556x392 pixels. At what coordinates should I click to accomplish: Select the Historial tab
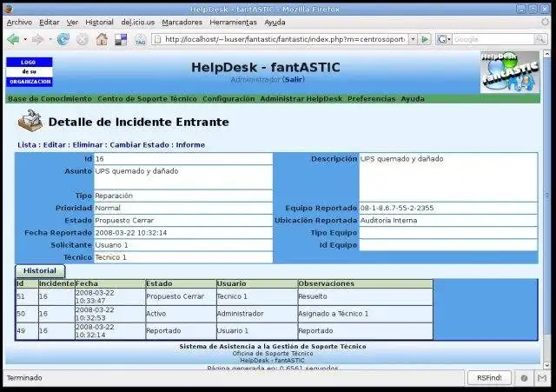click(x=40, y=271)
